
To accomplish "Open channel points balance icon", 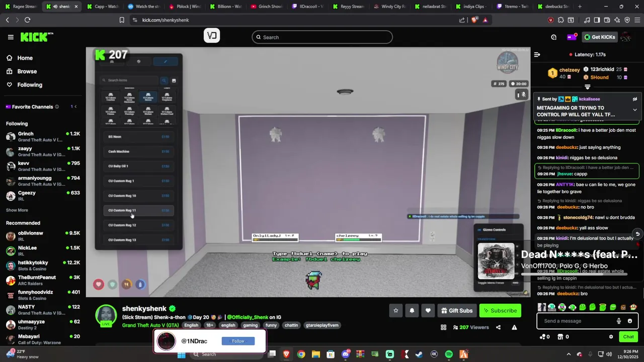I will pyautogui.click(x=542, y=337).
